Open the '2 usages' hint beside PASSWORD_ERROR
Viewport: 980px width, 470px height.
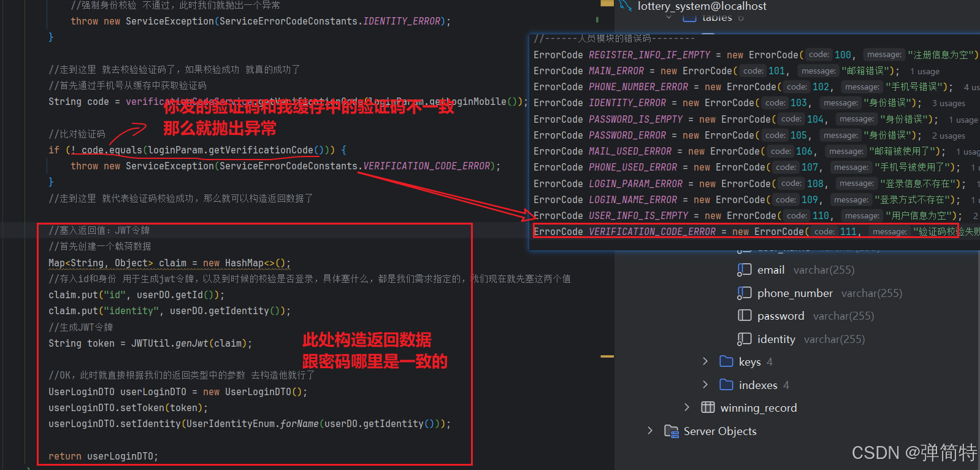point(948,136)
